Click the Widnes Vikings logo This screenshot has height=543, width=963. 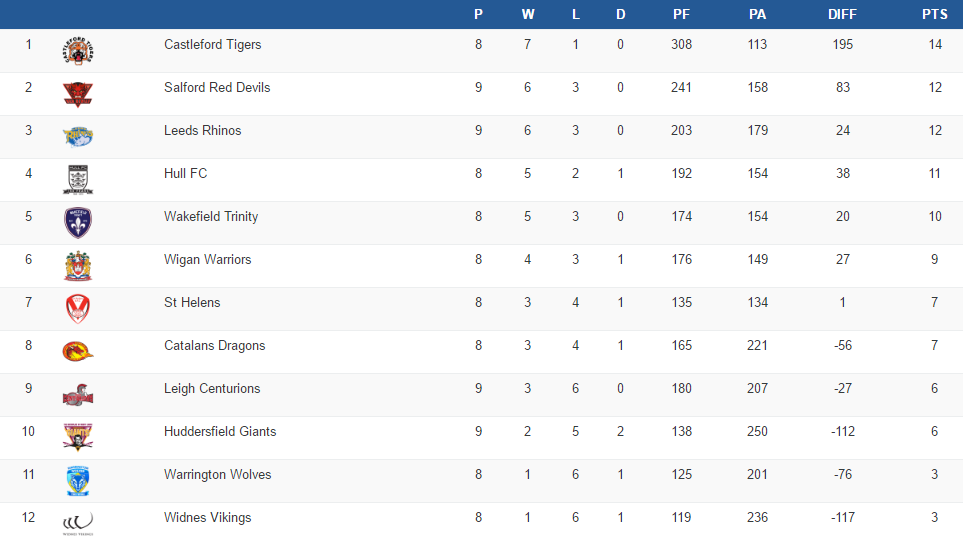tap(78, 523)
